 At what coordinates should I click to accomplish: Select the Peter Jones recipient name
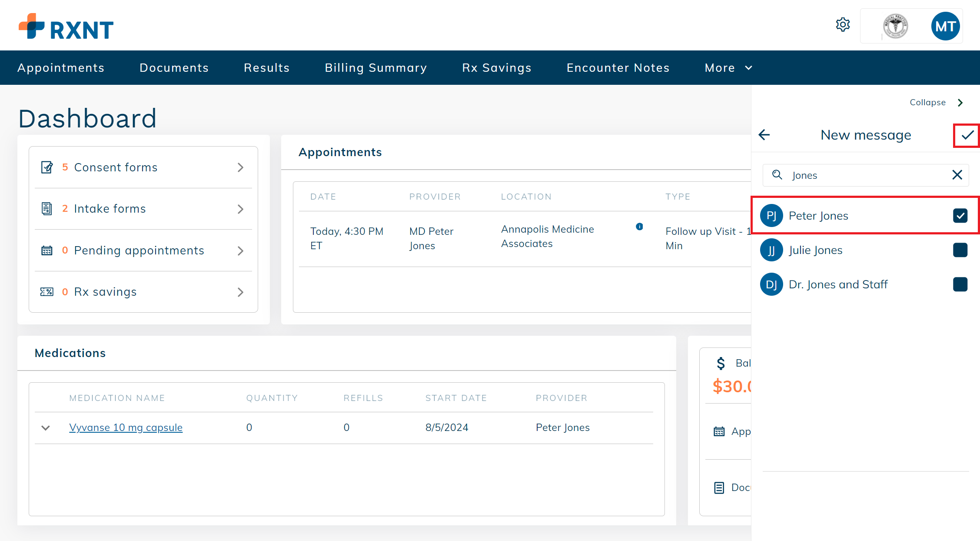coord(818,216)
